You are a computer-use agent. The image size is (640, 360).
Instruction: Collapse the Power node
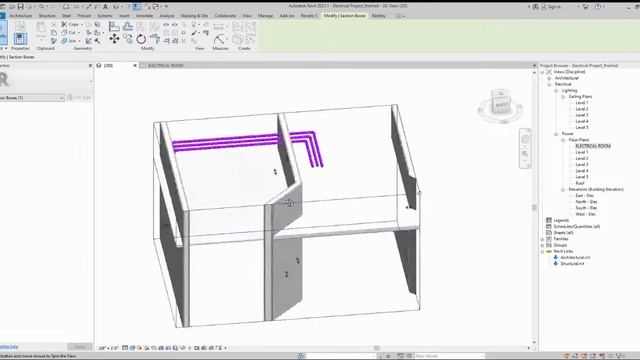(556, 134)
